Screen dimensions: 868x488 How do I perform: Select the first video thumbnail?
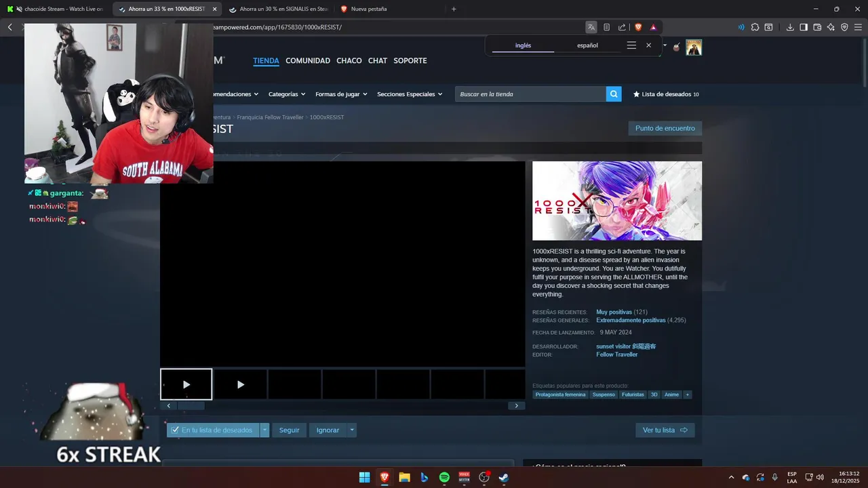point(186,384)
